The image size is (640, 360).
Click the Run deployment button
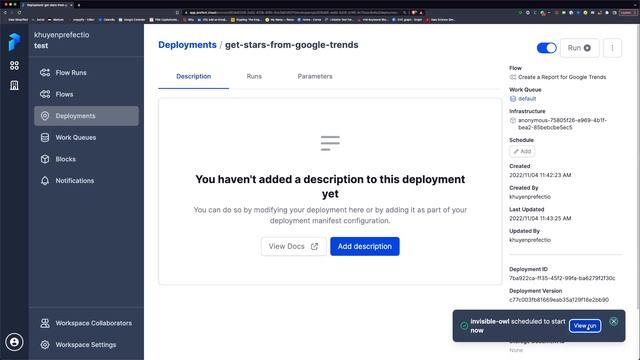[x=579, y=48]
